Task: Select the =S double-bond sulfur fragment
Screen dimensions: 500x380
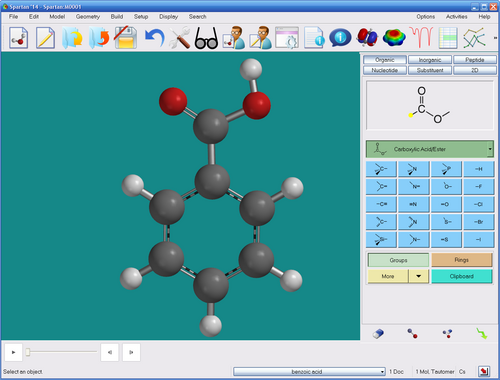Action: [446, 240]
